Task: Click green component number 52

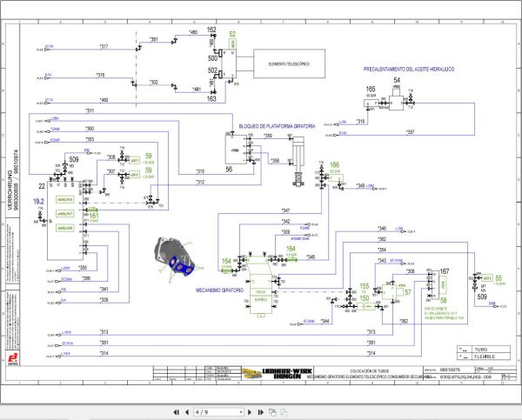Action: coord(232,34)
